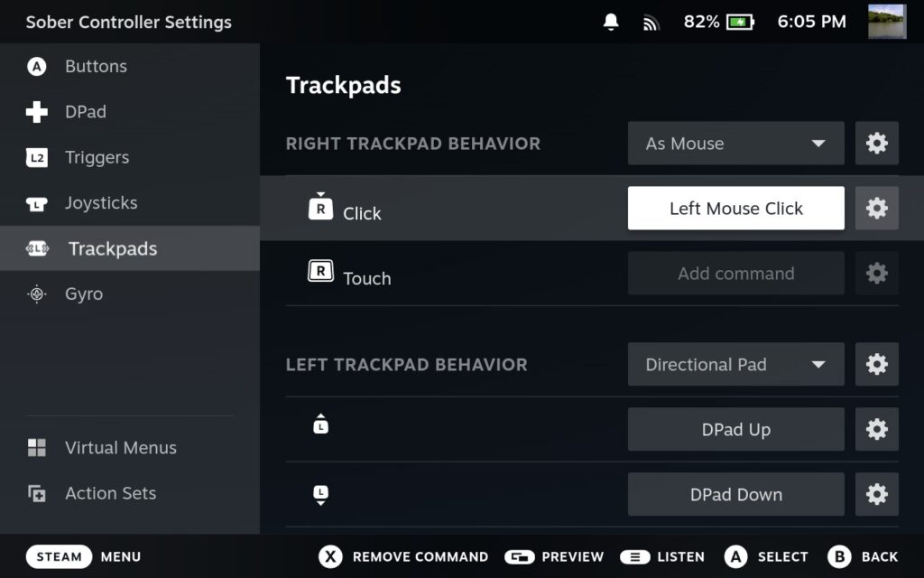The image size is (924, 578).
Task: Expand the Directional Pad behavior dropdown
Action: 735,365
